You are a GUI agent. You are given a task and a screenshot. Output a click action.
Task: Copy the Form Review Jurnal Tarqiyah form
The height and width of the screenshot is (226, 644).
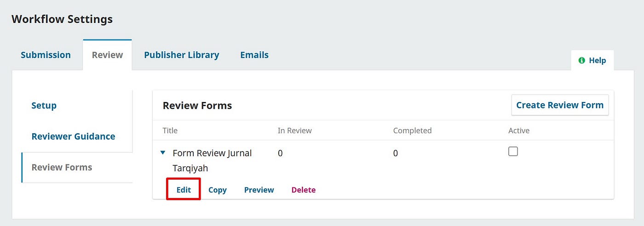[x=218, y=190]
